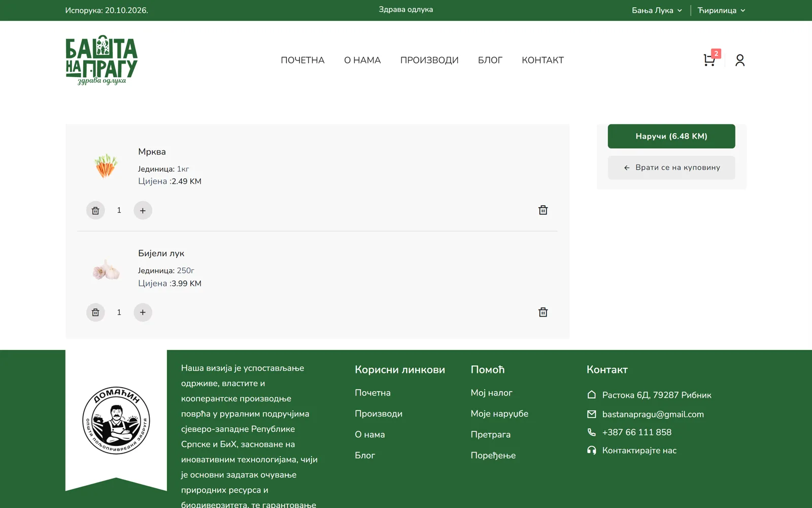Open the user account icon

740,60
